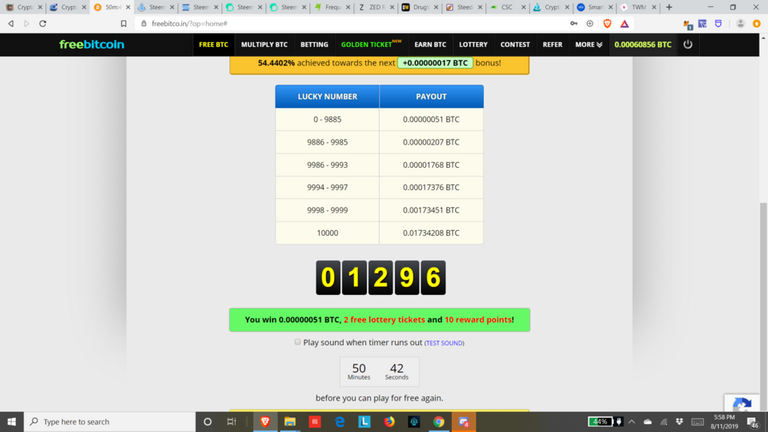Enable play sound when timer runs out
The image size is (768, 432).
tap(297, 342)
